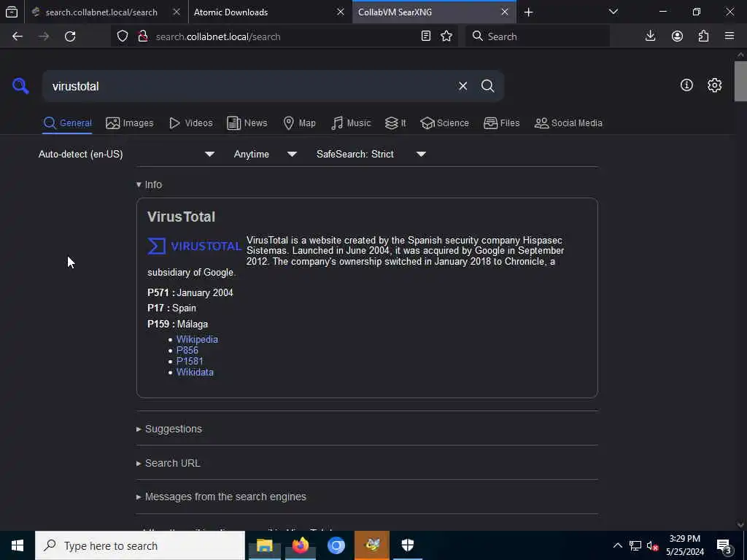Close the CollabVM SearXNG tab
Viewport: 747px width, 560px height.
(505, 12)
